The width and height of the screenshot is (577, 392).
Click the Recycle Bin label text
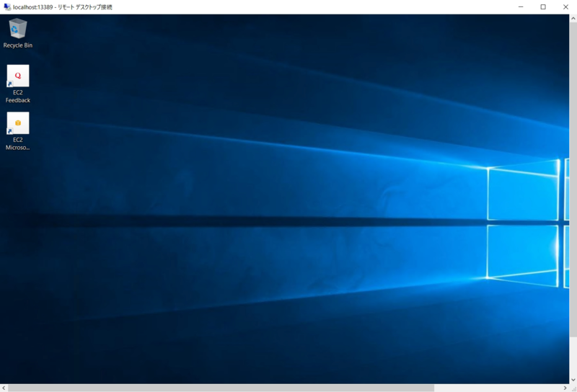(x=17, y=45)
